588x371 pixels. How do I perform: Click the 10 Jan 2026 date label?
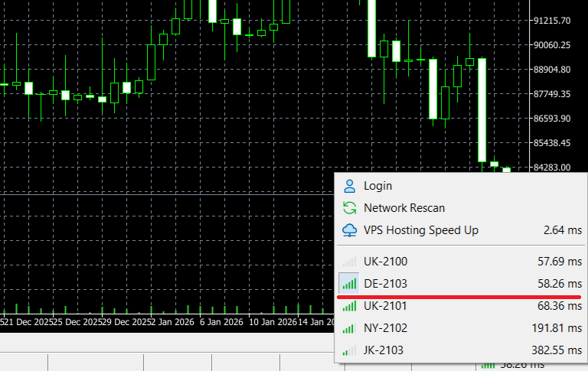[x=273, y=322]
